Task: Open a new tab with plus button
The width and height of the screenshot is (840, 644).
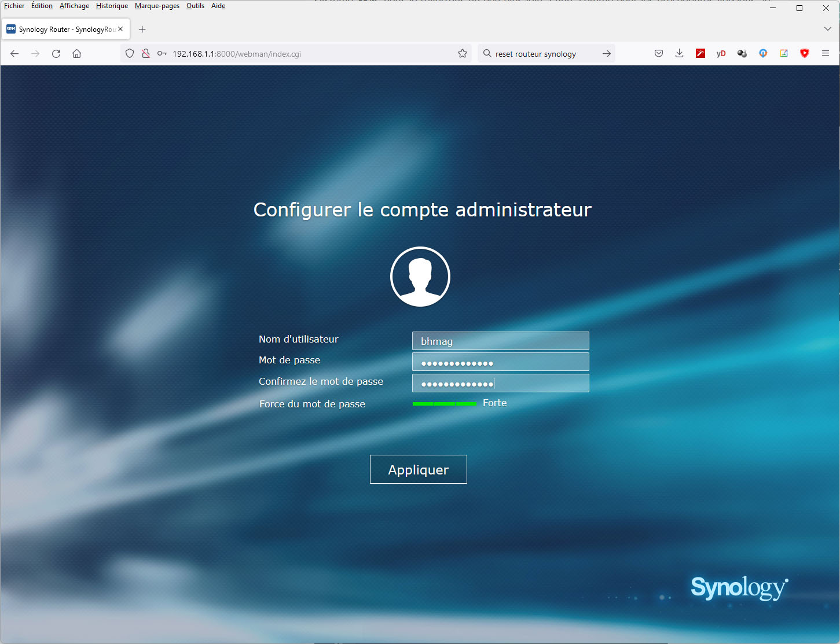Action: [142, 29]
